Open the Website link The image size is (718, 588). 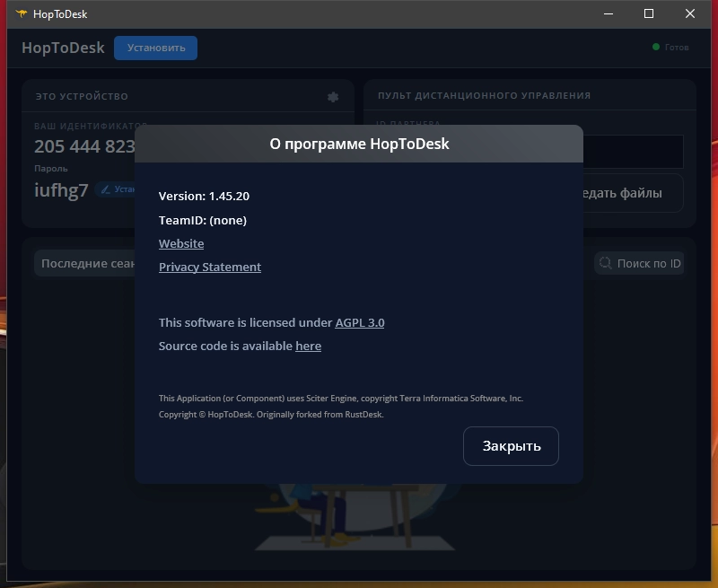pos(181,243)
